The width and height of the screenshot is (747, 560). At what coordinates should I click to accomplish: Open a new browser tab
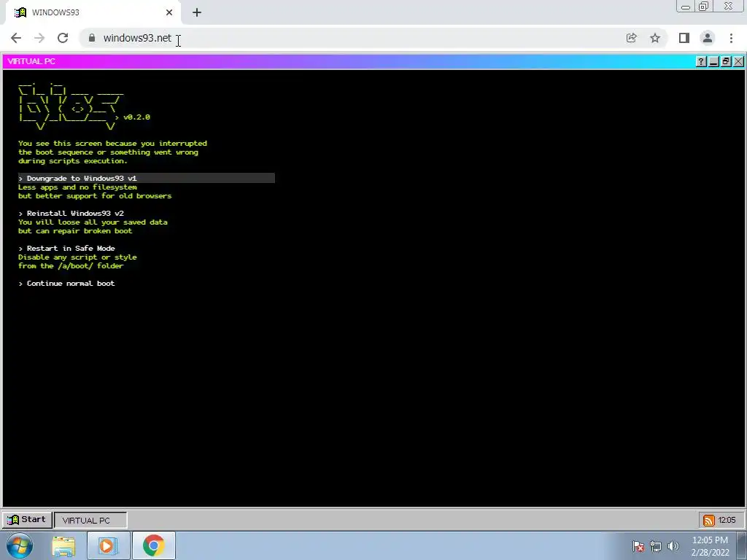[x=197, y=12]
